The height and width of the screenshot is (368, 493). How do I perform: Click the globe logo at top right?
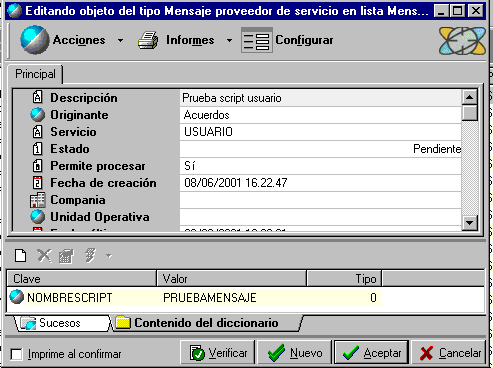click(x=462, y=41)
